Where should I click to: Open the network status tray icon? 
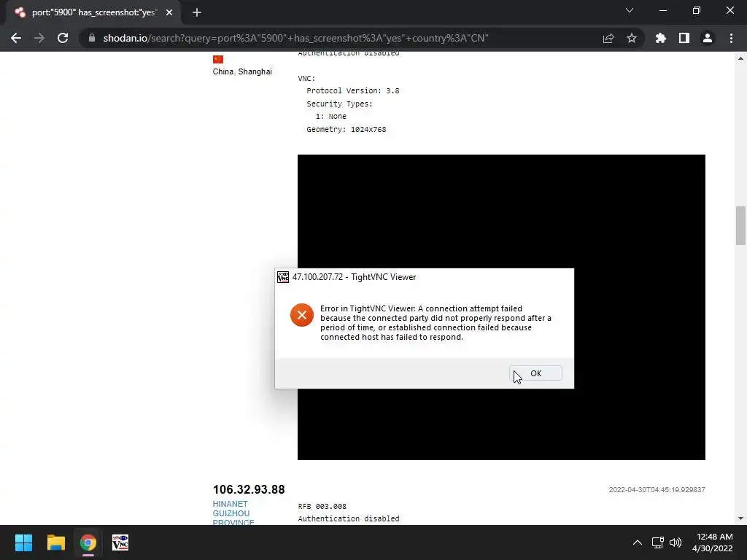click(658, 542)
